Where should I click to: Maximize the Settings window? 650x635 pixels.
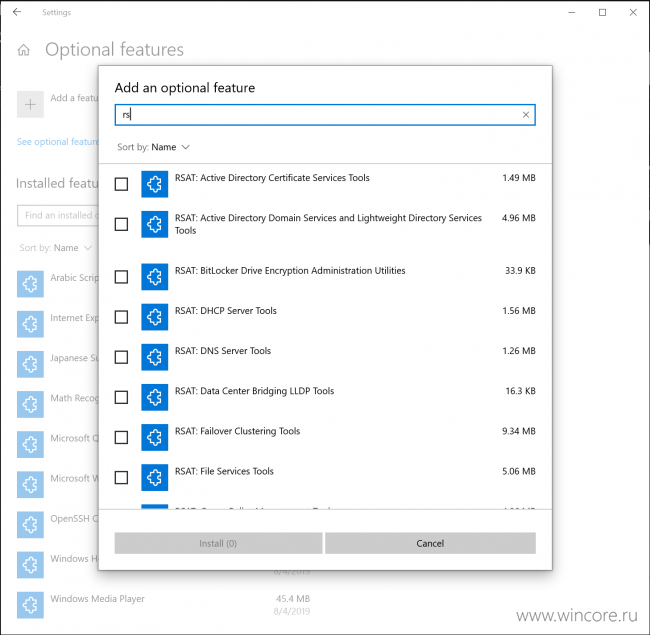coord(602,12)
